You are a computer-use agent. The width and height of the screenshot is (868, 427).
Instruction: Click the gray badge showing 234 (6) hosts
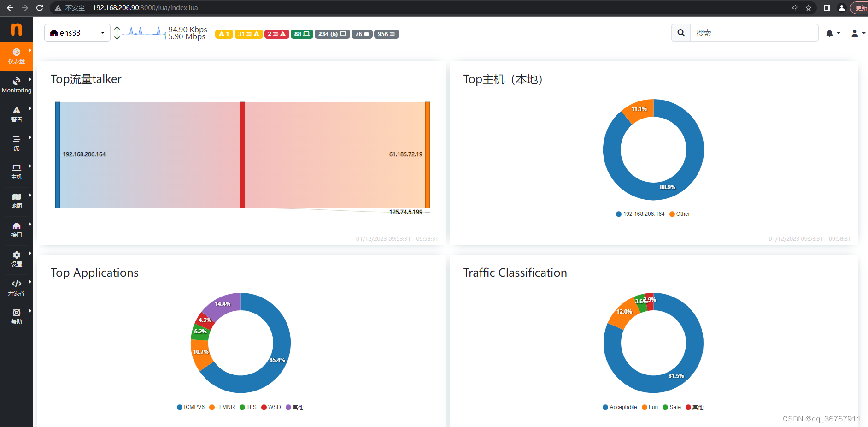[x=332, y=34]
